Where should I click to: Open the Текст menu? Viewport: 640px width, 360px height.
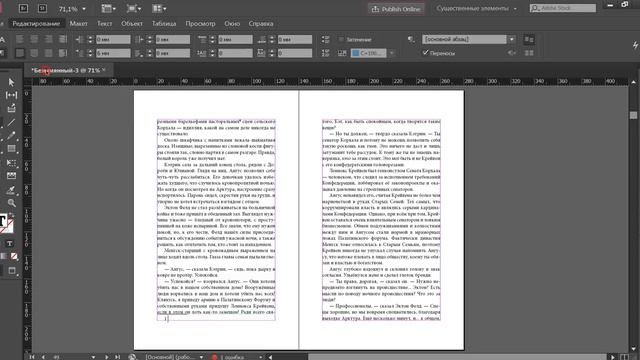(x=104, y=24)
